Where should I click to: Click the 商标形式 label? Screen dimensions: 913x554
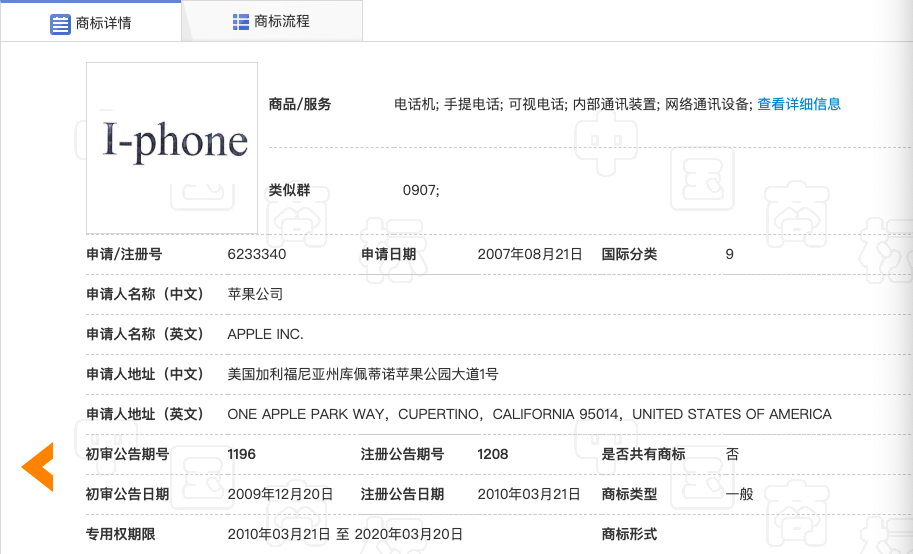629,534
